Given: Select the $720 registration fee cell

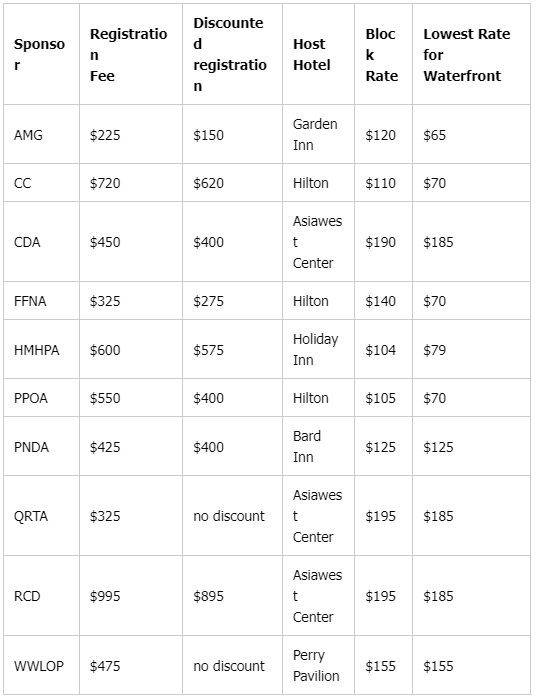Looking at the screenshot, I should (131, 183).
